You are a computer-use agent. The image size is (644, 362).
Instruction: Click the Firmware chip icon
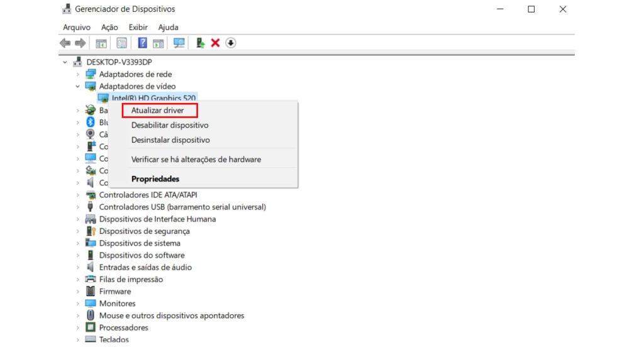(91, 292)
